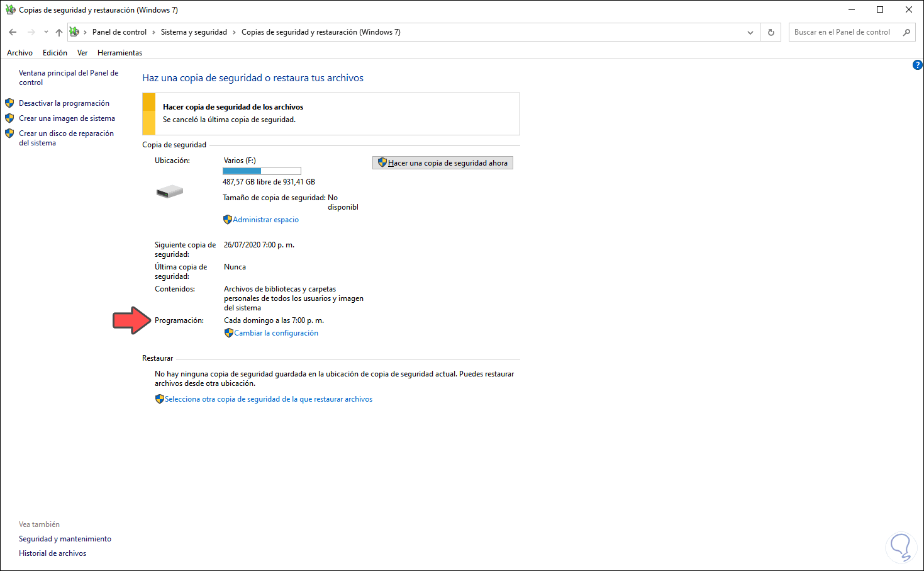
Task: Close the Copias de seguridad window
Action: pyautogui.click(x=909, y=9)
